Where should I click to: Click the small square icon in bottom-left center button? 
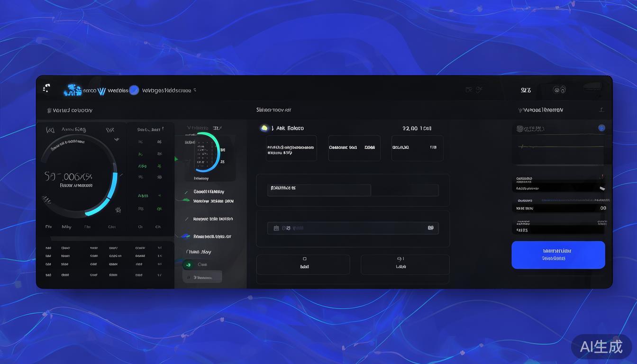[304, 259]
